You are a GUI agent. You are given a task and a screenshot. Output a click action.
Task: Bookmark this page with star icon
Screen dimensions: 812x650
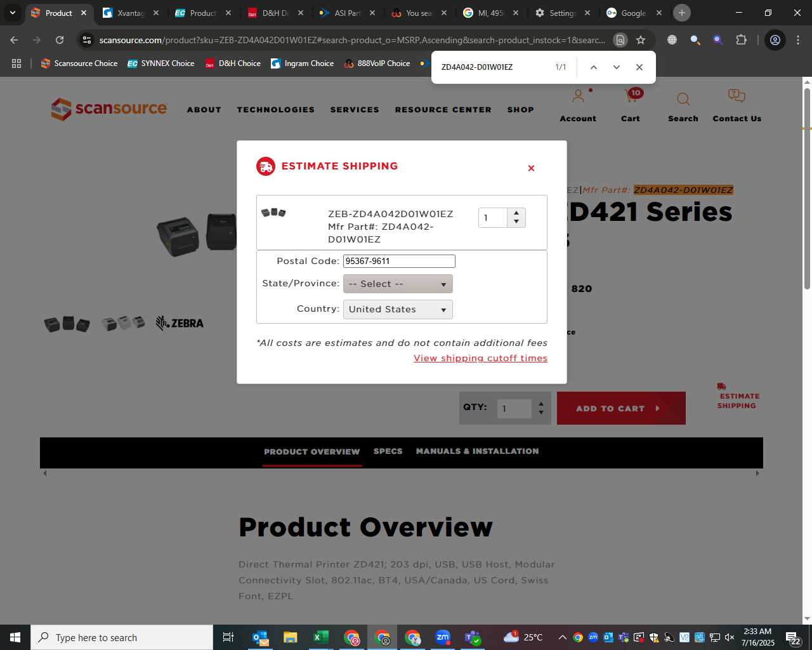(x=641, y=40)
